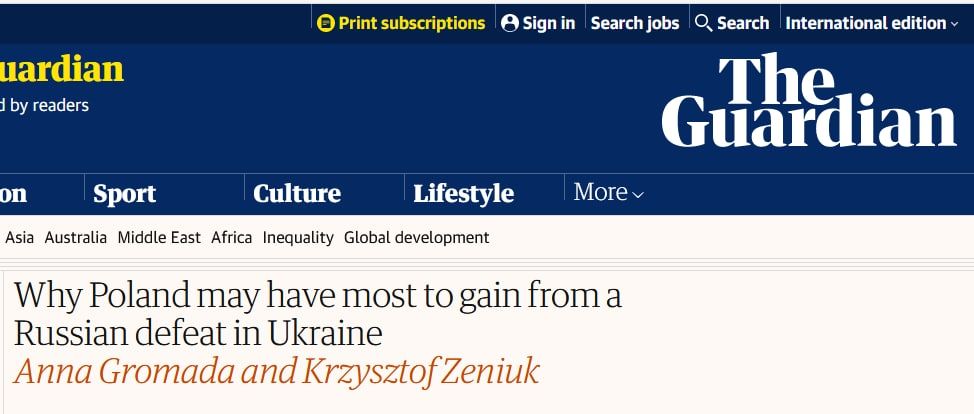The image size is (974, 414).
Task: Expand the International edition dropdown
Action: pyautogui.click(x=872, y=24)
